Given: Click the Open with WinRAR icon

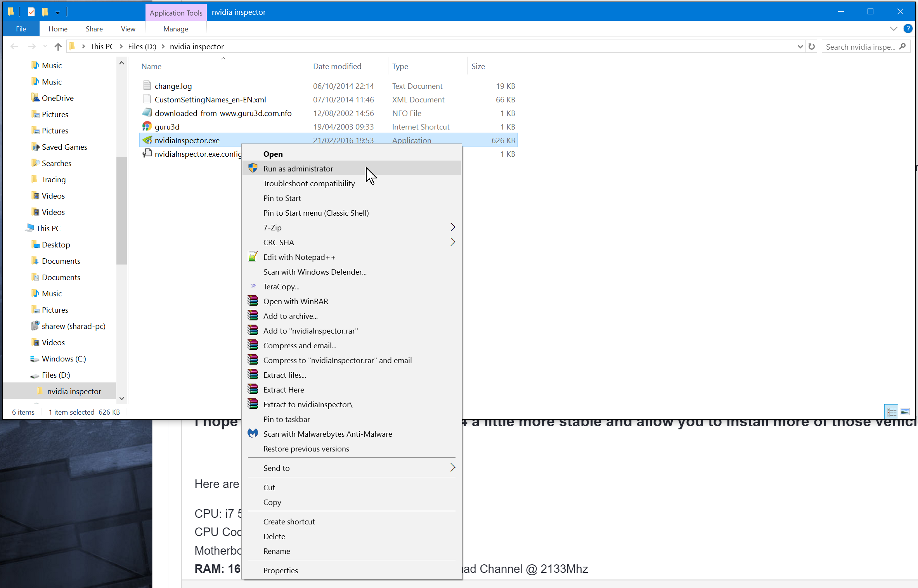Looking at the screenshot, I should pyautogui.click(x=253, y=301).
